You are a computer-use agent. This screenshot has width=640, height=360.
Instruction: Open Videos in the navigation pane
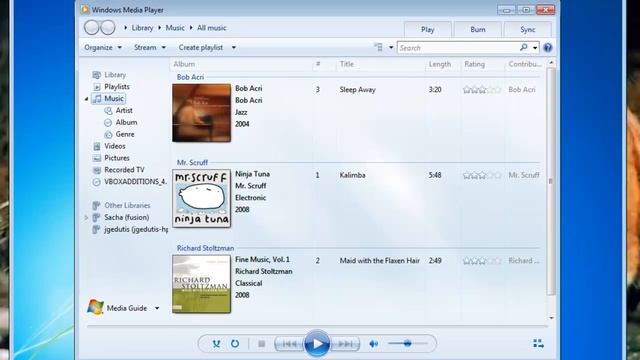[x=115, y=146]
